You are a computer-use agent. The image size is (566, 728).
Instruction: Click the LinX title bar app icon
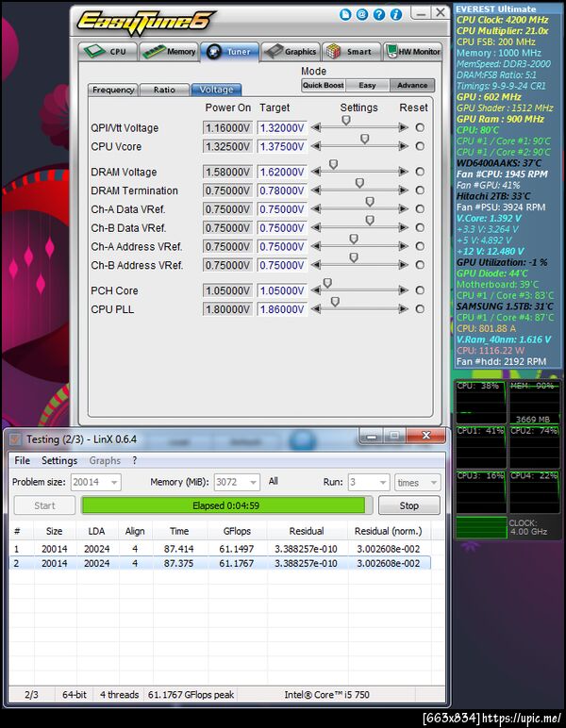15,439
